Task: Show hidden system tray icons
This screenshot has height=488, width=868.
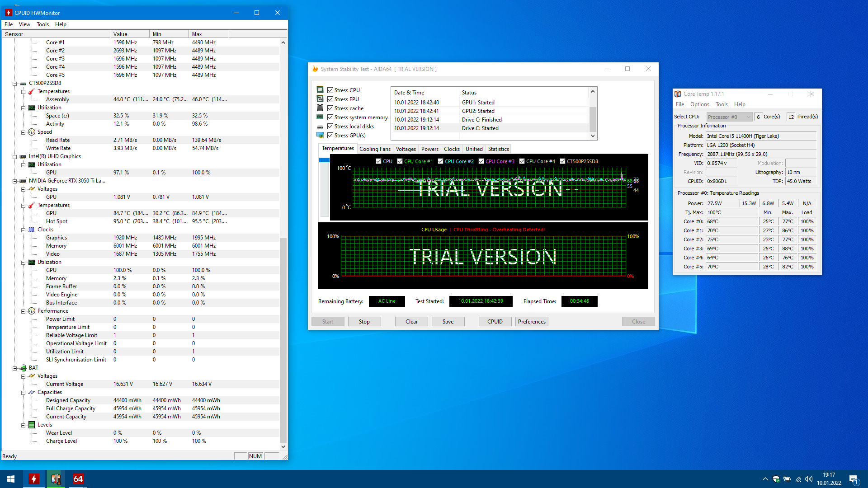Action: point(765,479)
